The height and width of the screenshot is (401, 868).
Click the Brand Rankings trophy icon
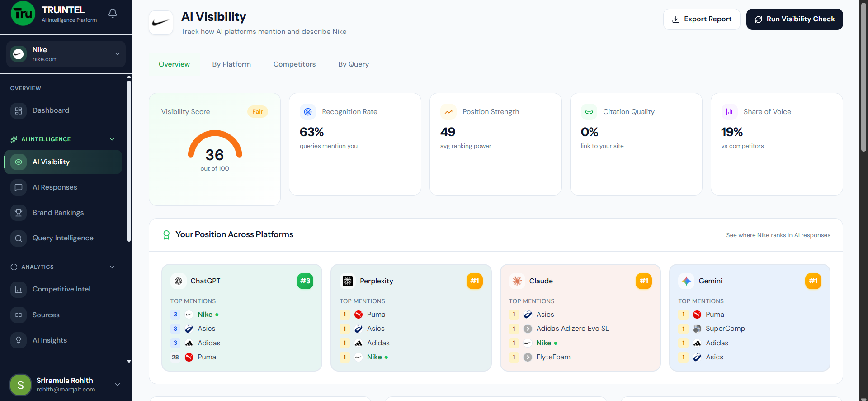[19, 213]
